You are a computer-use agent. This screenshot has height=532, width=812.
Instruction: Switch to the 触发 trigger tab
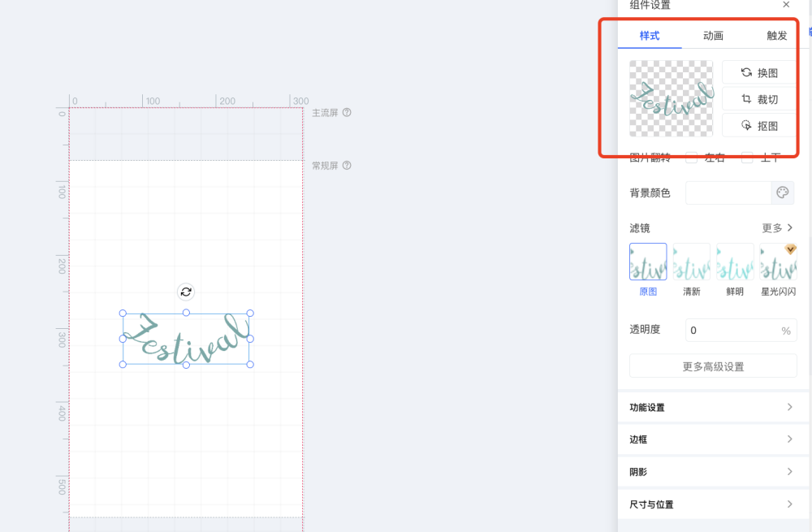(777, 36)
